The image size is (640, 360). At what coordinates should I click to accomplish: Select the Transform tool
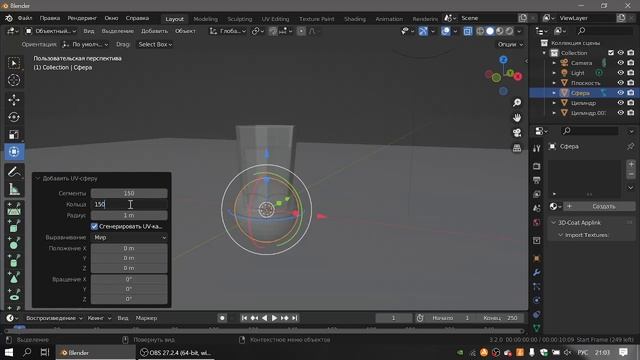14,151
